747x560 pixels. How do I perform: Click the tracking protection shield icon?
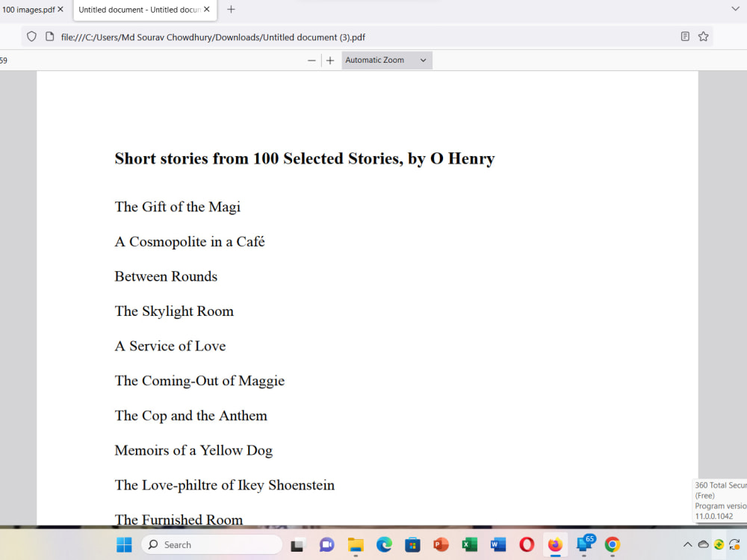tap(31, 37)
